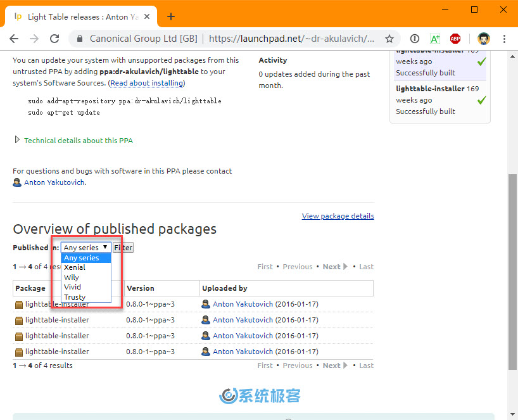Open the circled-i extension icon
The width and height of the screenshot is (518, 420).
click(x=415, y=39)
